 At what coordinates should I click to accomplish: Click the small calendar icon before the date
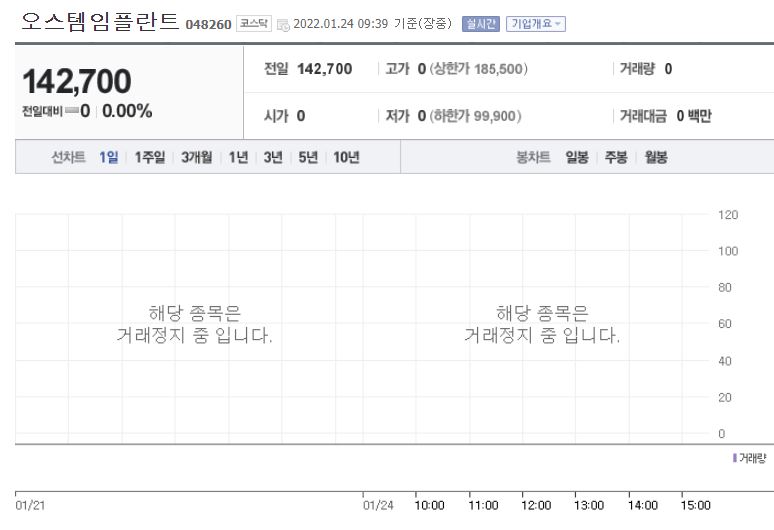[x=283, y=25]
